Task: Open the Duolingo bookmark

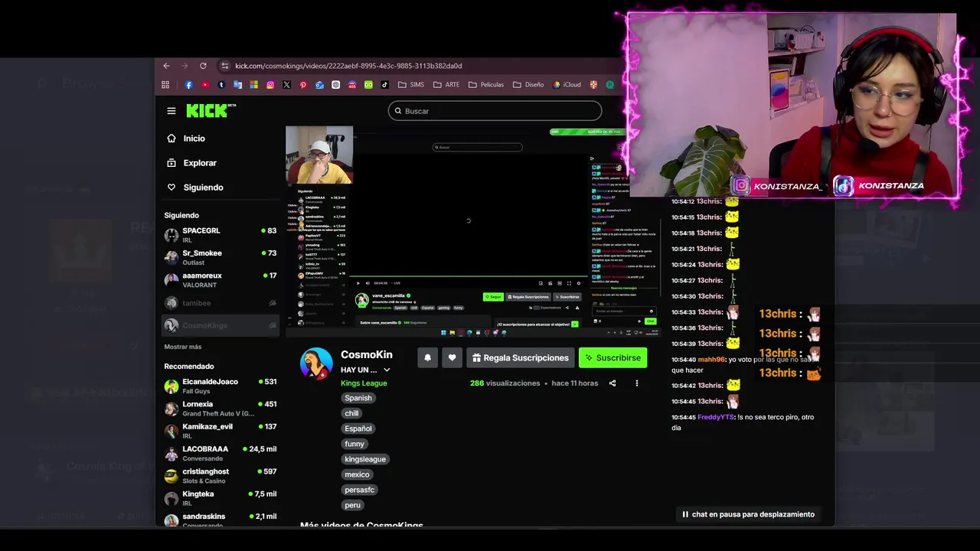Action: (368, 85)
